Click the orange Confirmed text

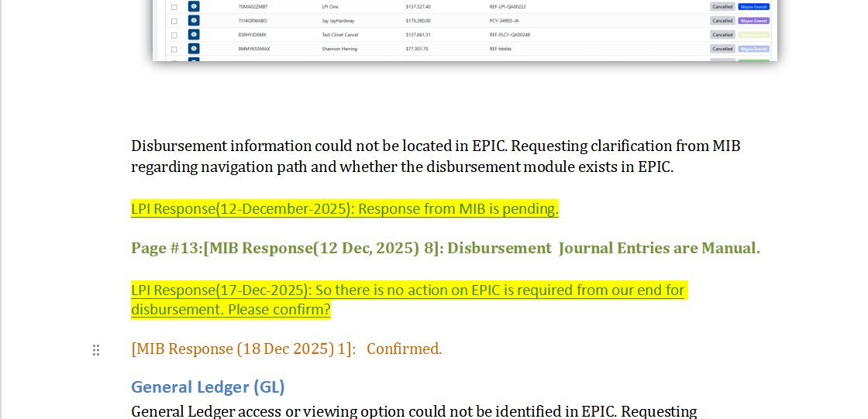tap(404, 349)
